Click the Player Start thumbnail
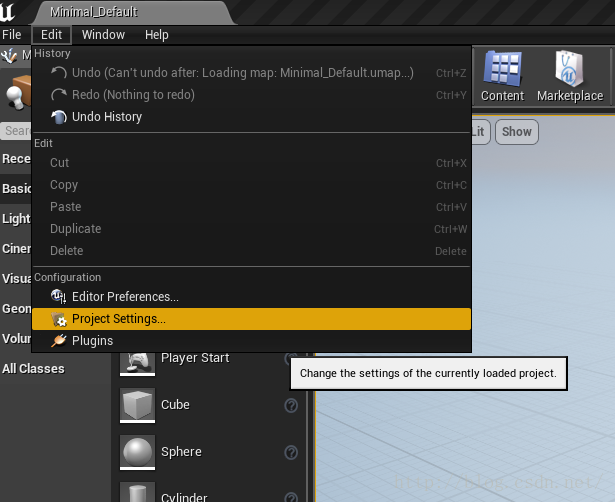The width and height of the screenshot is (615, 502). click(x=137, y=364)
